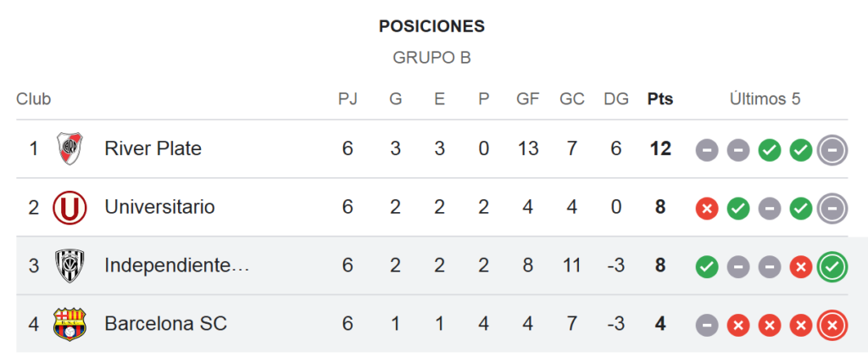Select Independiente's latest win icon with ring

[832, 266]
